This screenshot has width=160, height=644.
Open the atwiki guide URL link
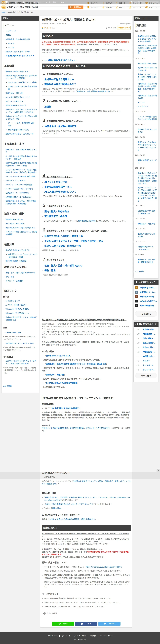click(104, 567)
